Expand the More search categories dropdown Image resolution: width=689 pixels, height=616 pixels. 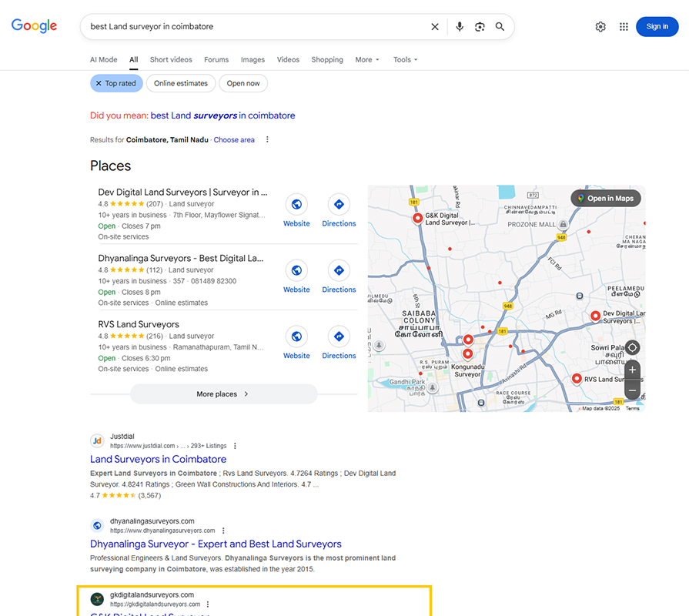[x=367, y=59]
